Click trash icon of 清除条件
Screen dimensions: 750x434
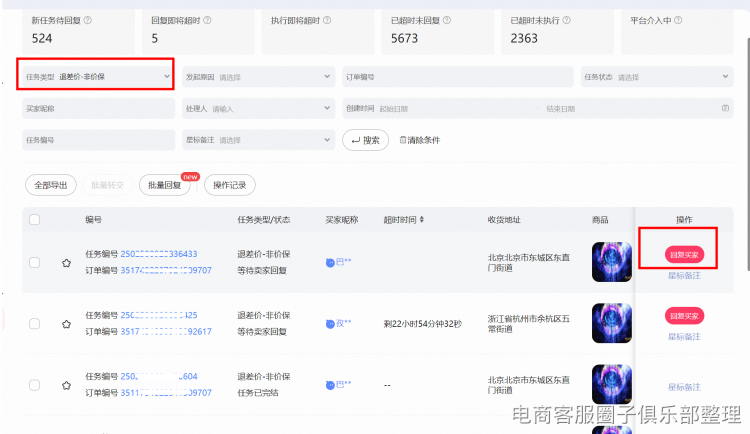[403, 140]
